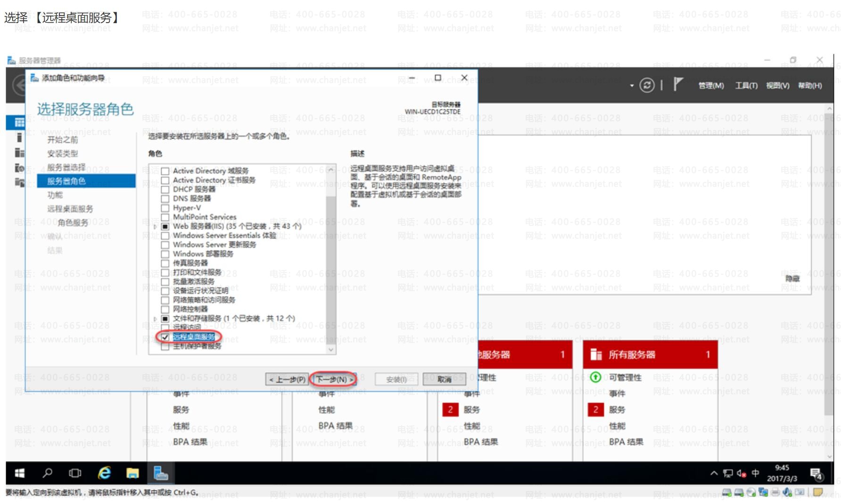
Task: Enable the 批量激活服务 checkbox
Action: (165, 281)
